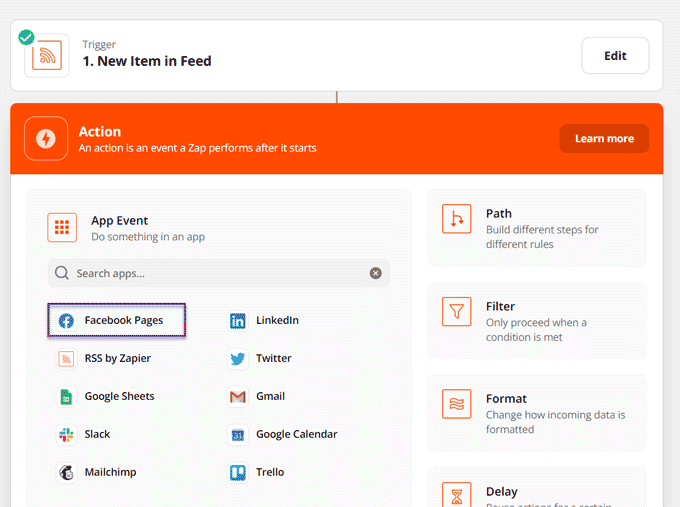Choose Gmail app label
The width and height of the screenshot is (680, 507).
point(270,396)
